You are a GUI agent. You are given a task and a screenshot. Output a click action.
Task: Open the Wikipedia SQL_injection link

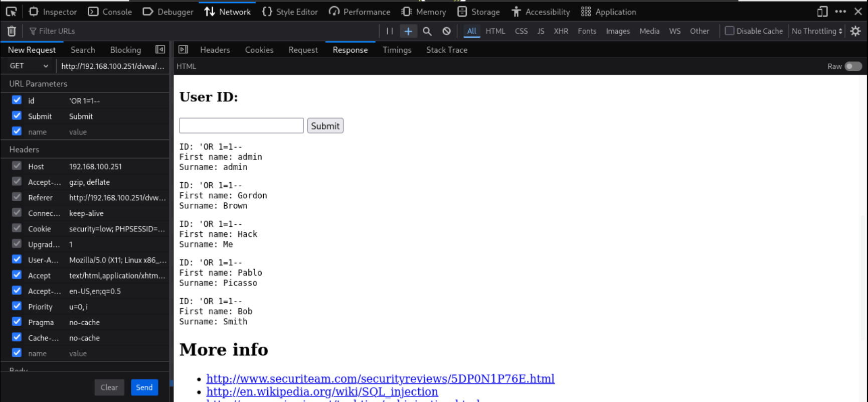tap(322, 391)
